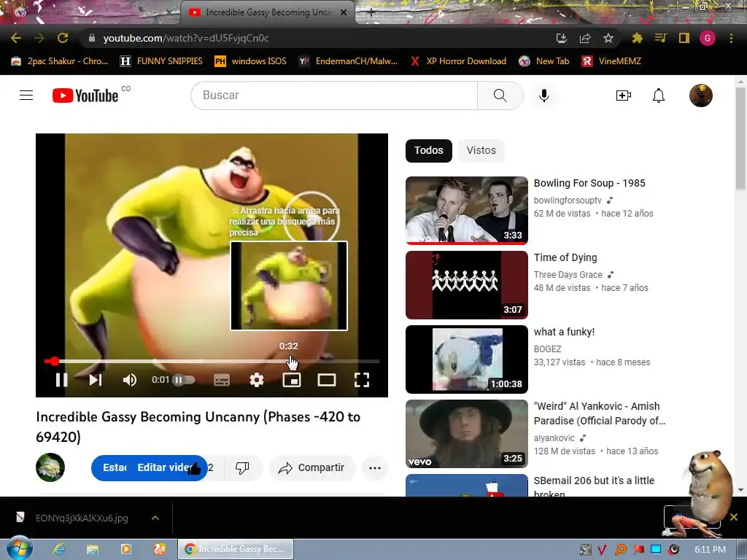The height and width of the screenshot is (560, 747).
Task: Click the taskbar clock 6:11 PM
Action: pyautogui.click(x=710, y=550)
